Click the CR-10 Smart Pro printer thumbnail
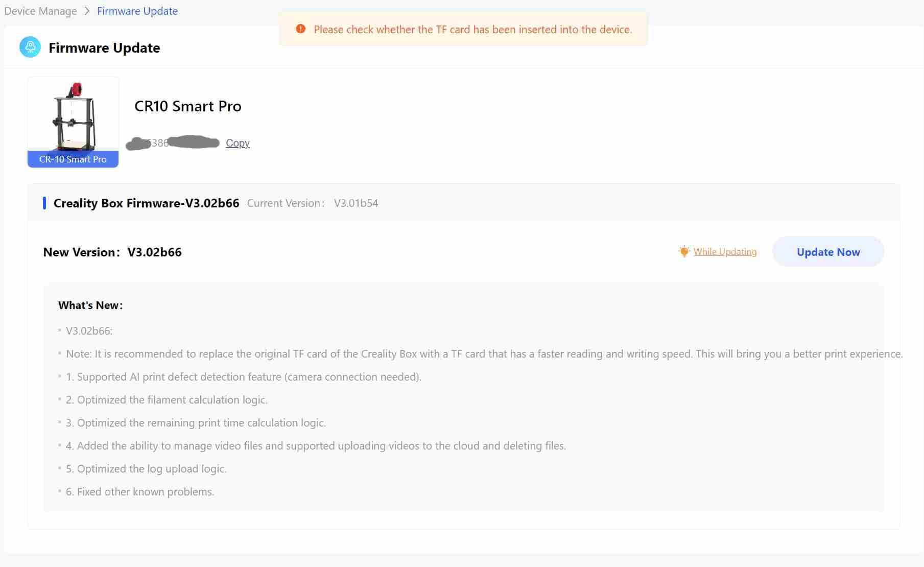The width and height of the screenshot is (924, 567). pos(73,116)
